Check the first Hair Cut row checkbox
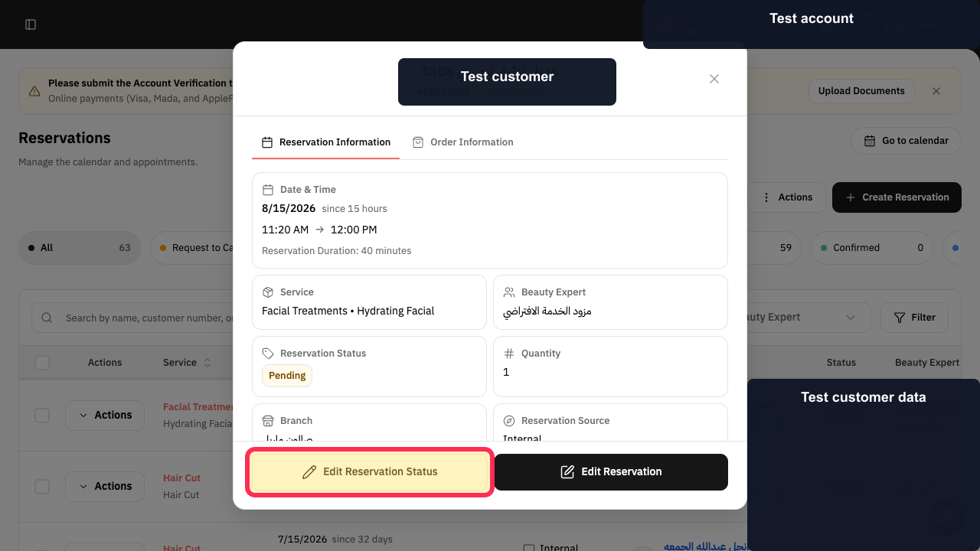The width and height of the screenshot is (980, 551). point(42,487)
